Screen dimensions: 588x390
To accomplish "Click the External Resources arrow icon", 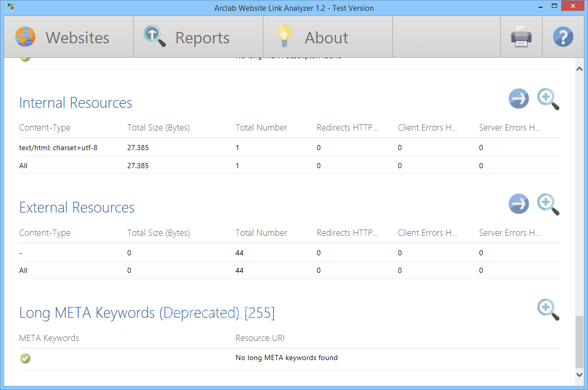I will (518, 204).
